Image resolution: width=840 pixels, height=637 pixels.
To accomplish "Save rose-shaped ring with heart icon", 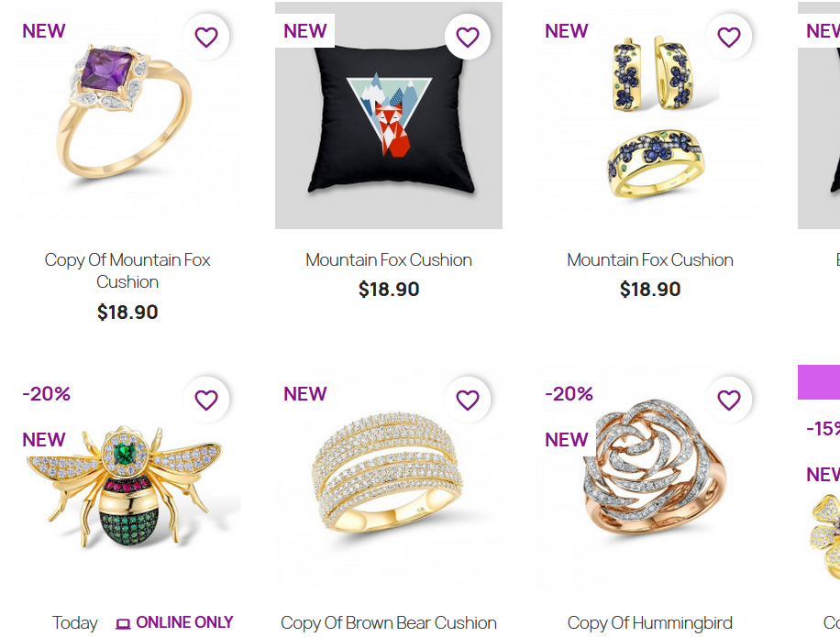I will 729,400.
